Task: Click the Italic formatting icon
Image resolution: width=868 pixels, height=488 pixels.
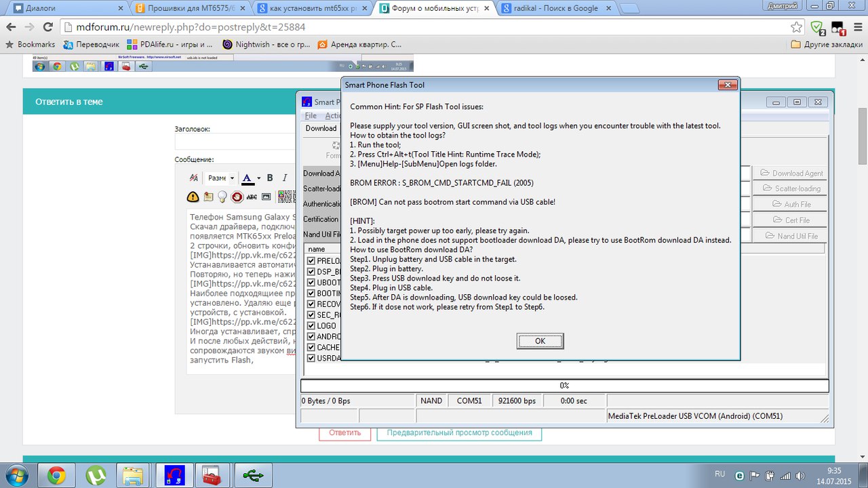Action: 285,178
